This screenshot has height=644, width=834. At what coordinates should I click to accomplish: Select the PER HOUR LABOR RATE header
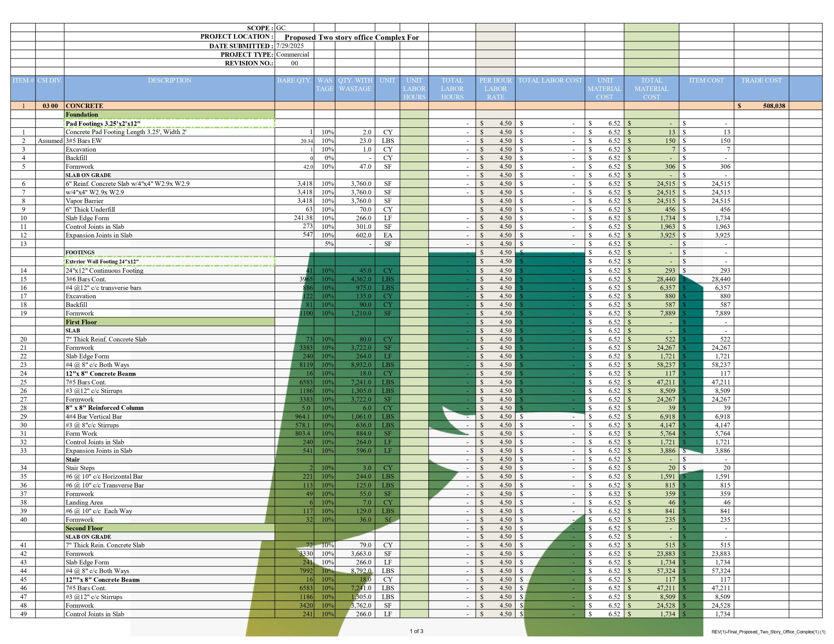(495, 89)
